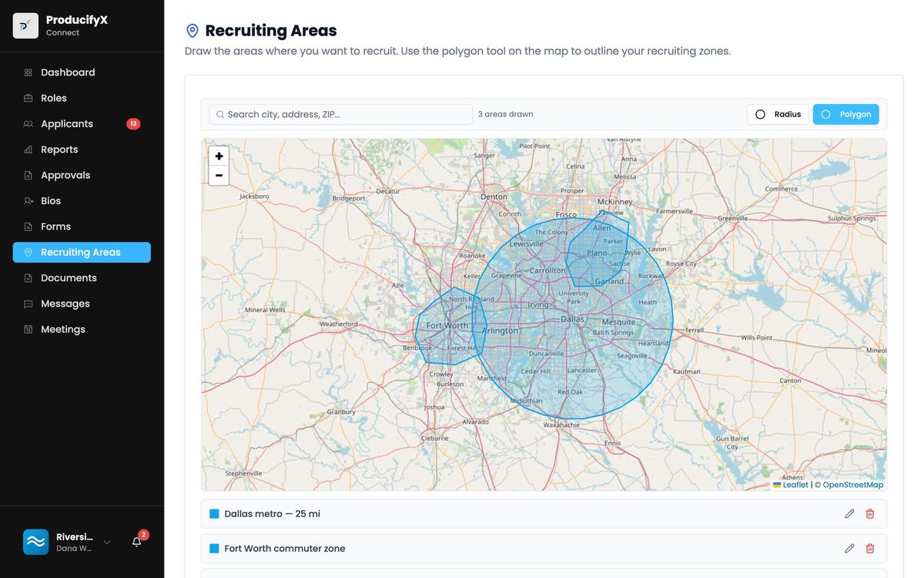Click the Riverside organization avatar icon
This screenshot has height=578, width=924.
click(35, 542)
